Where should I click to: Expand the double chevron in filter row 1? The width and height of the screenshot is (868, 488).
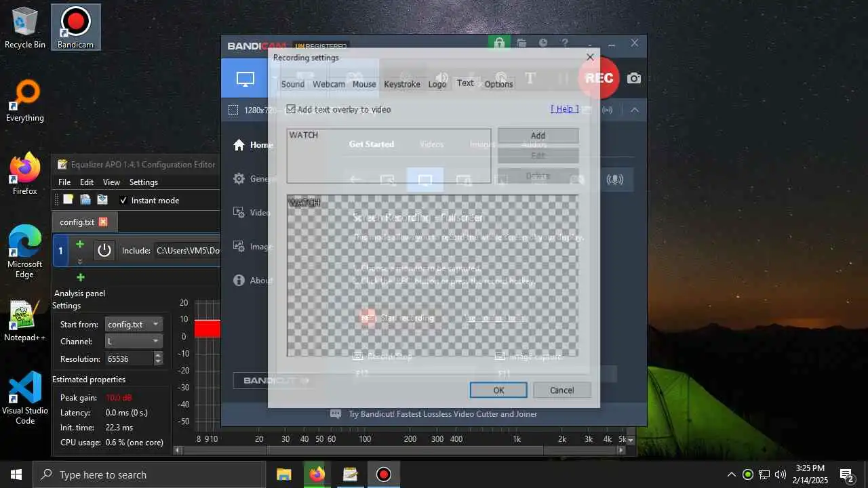(x=80, y=261)
